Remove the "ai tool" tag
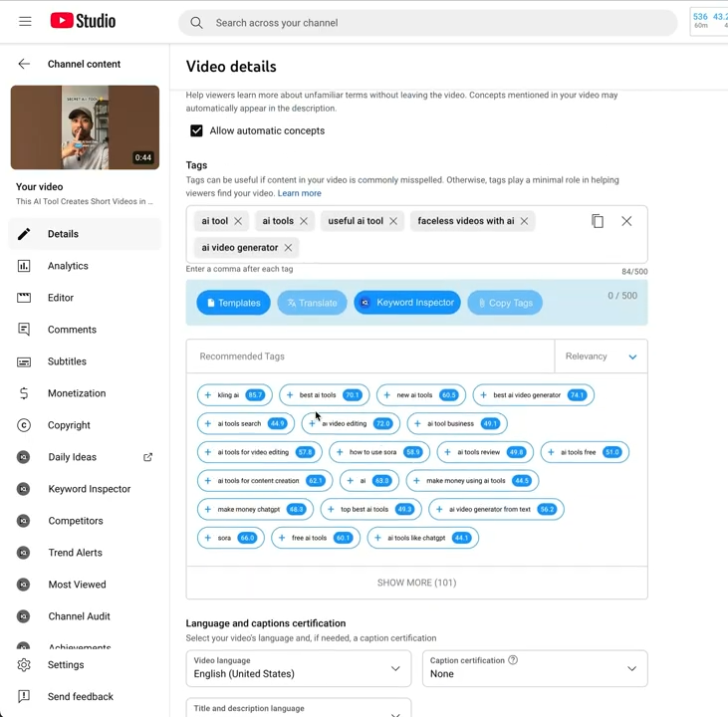This screenshot has height=717, width=728. tap(238, 221)
